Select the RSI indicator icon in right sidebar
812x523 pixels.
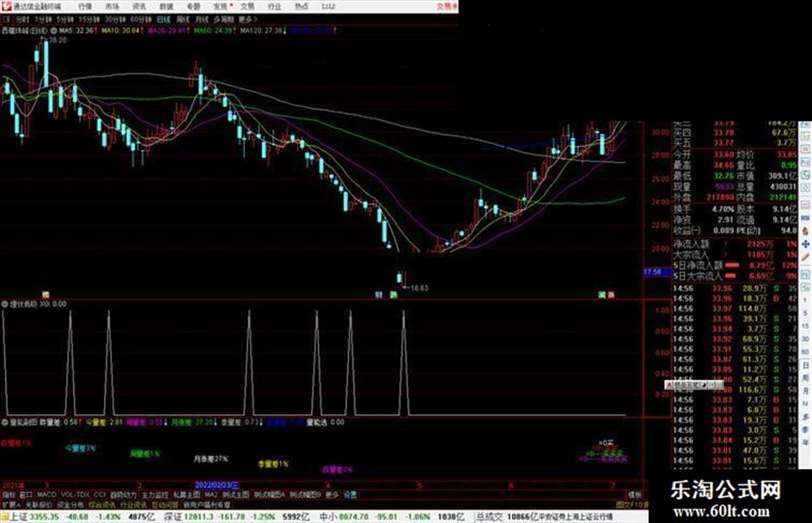click(805, 217)
